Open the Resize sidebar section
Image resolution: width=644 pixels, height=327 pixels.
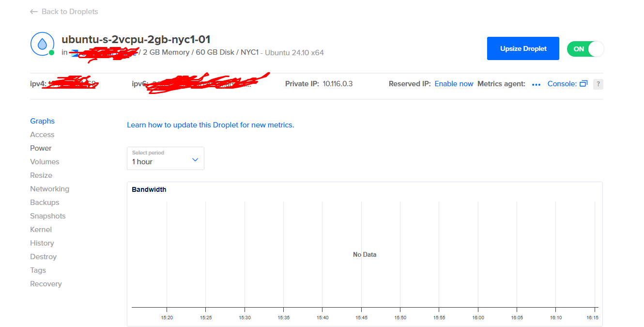(x=41, y=175)
